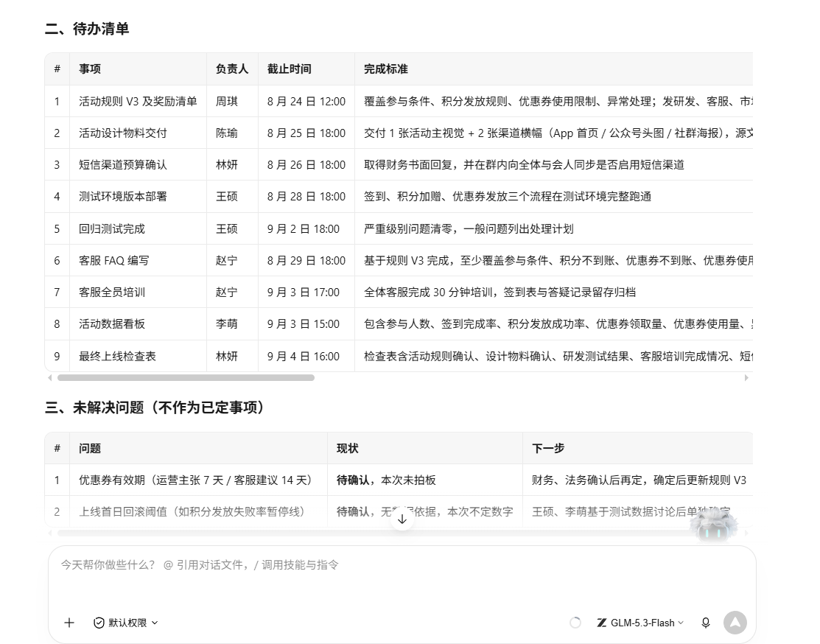
Task: Click deadline 9 月 3 日 17:00
Action: click(x=304, y=293)
